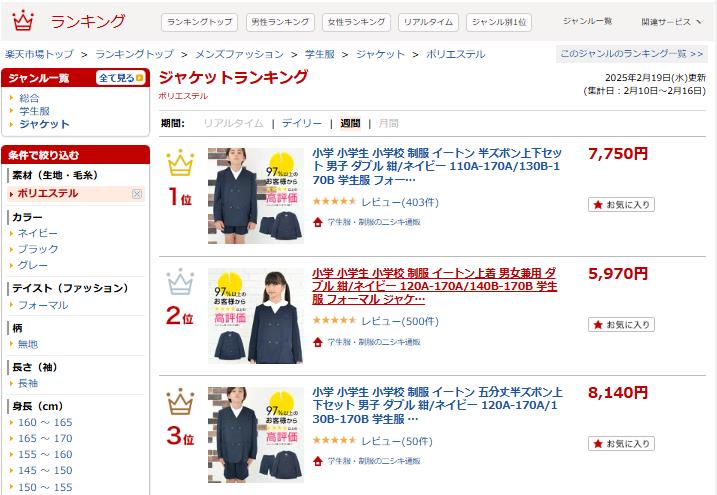Open the 関連サービス dropdown
Viewport: 717px width, 495px height.
pos(671,21)
